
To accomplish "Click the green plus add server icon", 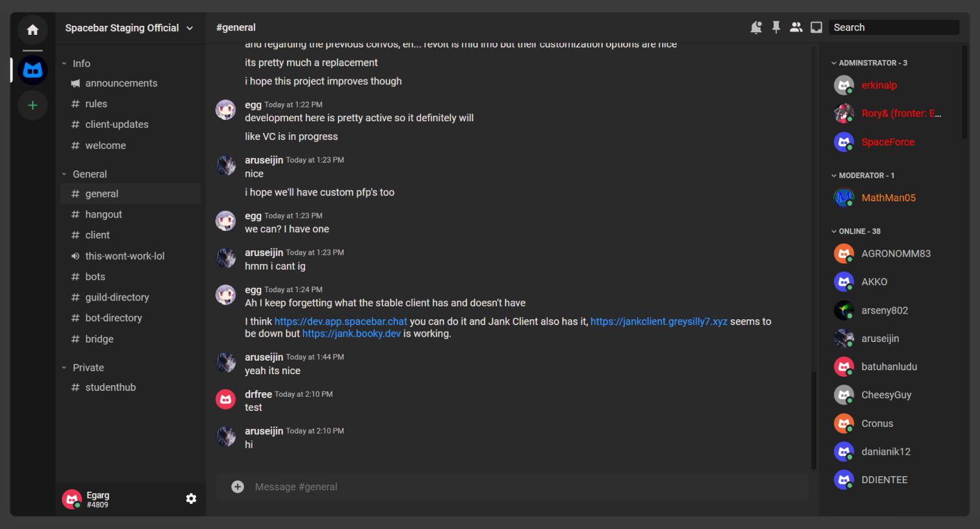I will click(32, 105).
